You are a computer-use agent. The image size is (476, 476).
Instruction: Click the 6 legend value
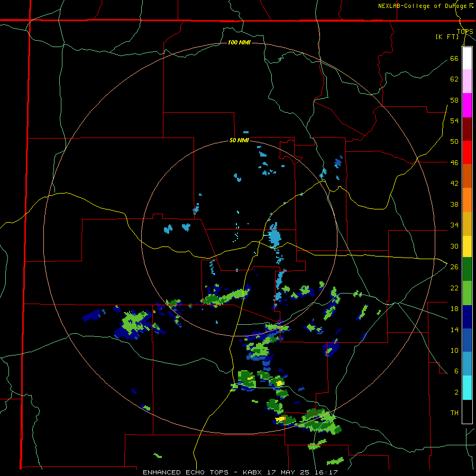(x=456, y=371)
